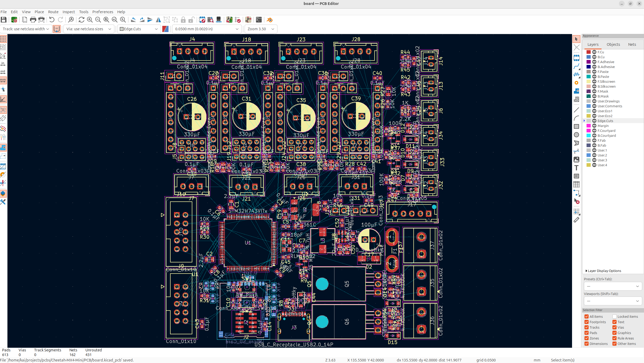Select the Measure ruler tool
The image size is (644, 363).
pyautogui.click(x=576, y=220)
